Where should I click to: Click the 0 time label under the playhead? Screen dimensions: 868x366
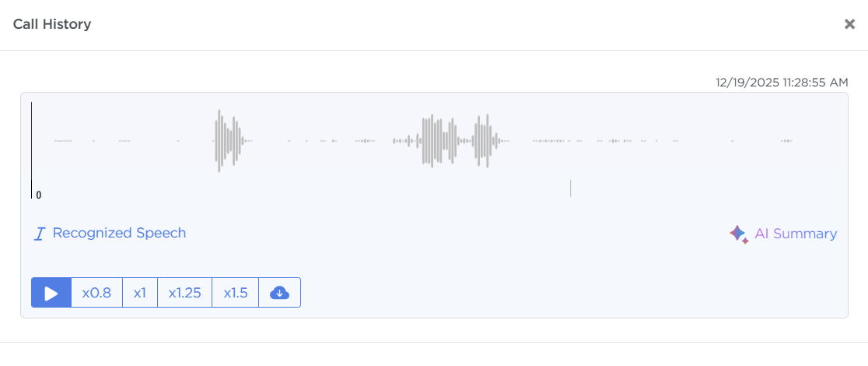pyautogui.click(x=39, y=195)
